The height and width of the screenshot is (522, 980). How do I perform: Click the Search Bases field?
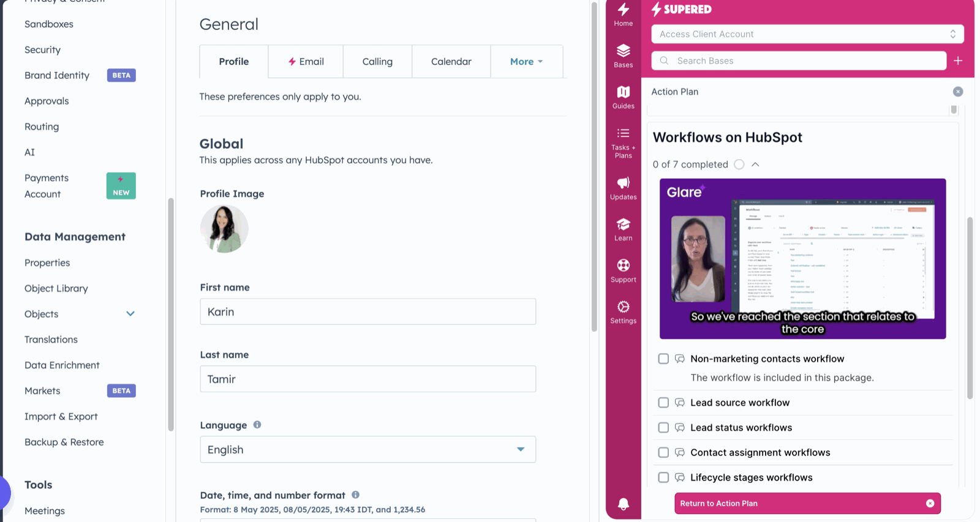(799, 61)
